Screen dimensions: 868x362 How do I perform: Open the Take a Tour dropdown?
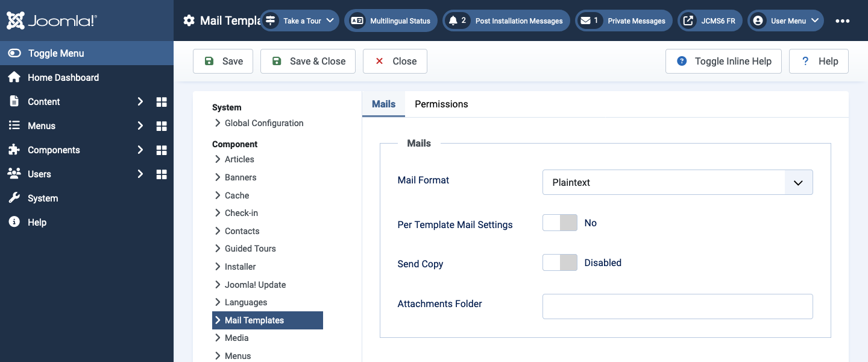pyautogui.click(x=300, y=21)
